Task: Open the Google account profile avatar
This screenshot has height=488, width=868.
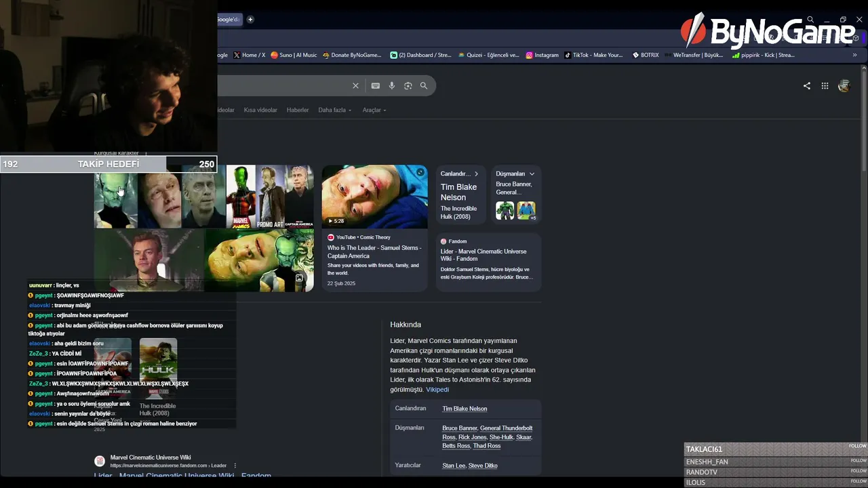Action: [x=844, y=86]
